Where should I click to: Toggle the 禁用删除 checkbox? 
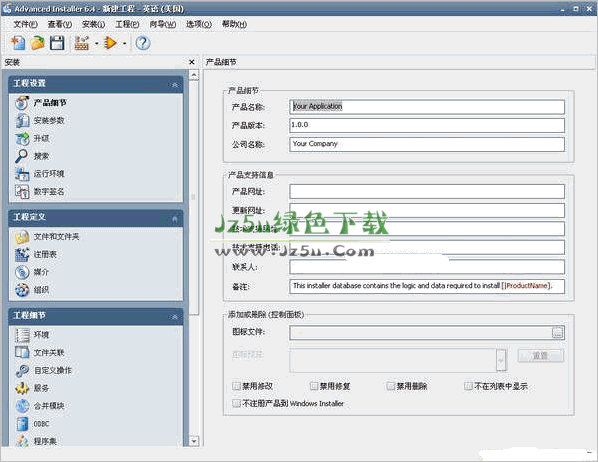[391, 386]
